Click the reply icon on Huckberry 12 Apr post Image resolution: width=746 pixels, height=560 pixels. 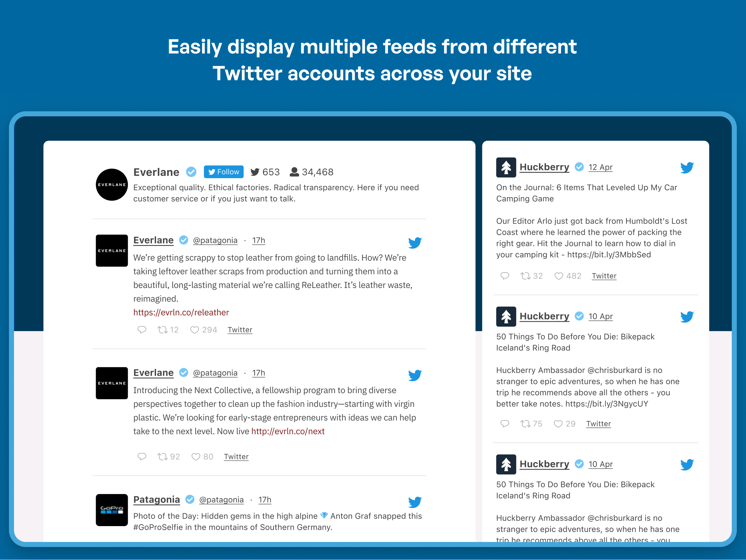click(503, 275)
